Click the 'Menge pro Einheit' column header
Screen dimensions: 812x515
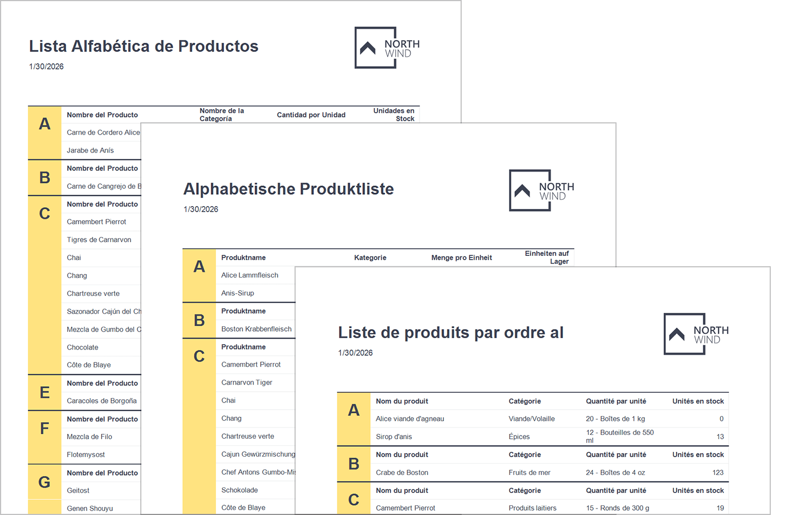pyautogui.click(x=462, y=257)
